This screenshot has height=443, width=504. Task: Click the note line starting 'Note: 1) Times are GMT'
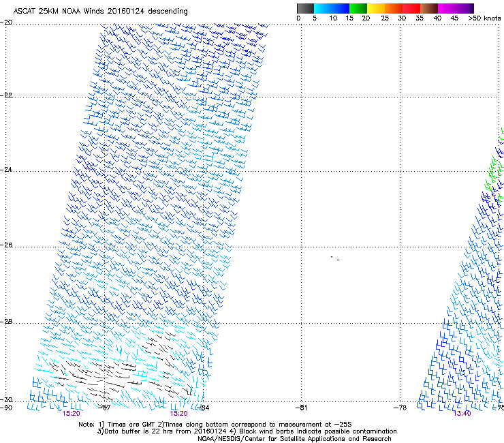215,425
